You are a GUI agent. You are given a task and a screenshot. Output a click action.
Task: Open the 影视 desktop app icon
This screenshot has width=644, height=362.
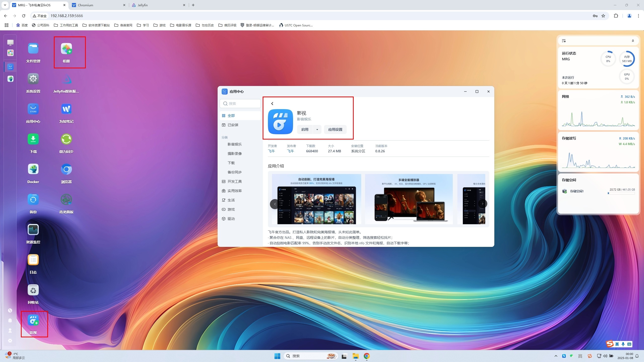click(33, 320)
